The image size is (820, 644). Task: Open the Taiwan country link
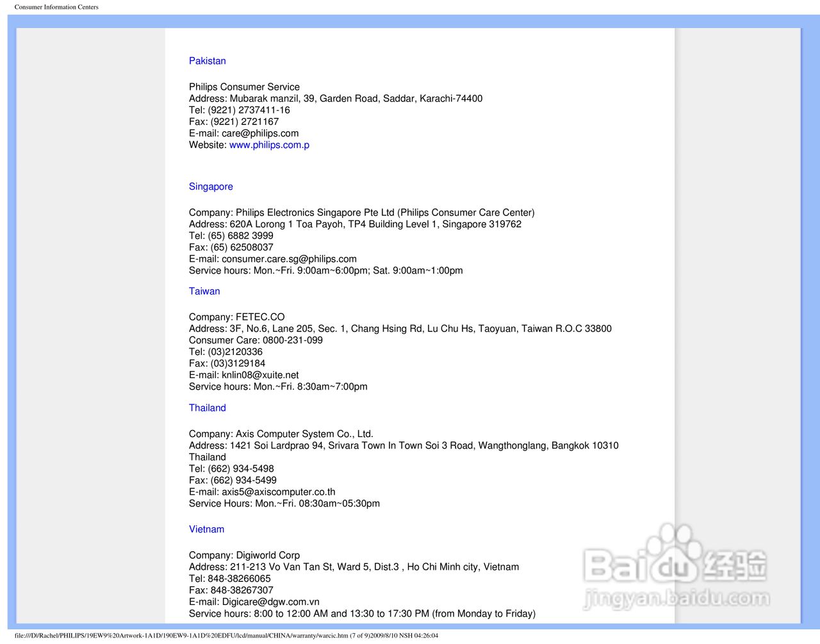[x=204, y=291]
